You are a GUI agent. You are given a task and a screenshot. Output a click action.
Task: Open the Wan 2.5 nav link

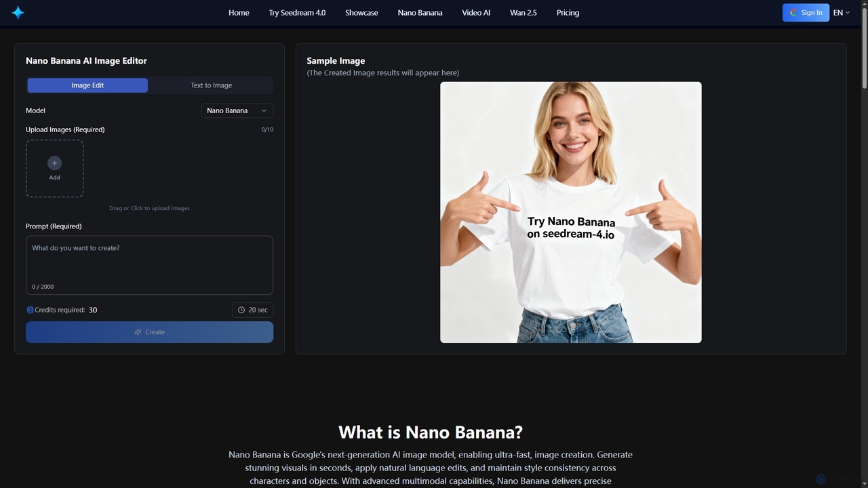pyautogui.click(x=523, y=12)
